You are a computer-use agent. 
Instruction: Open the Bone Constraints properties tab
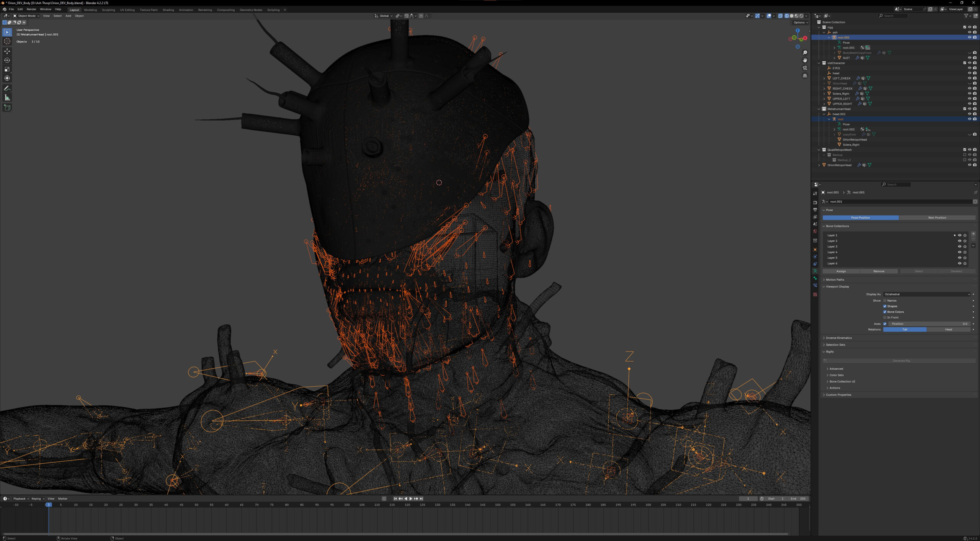815,286
